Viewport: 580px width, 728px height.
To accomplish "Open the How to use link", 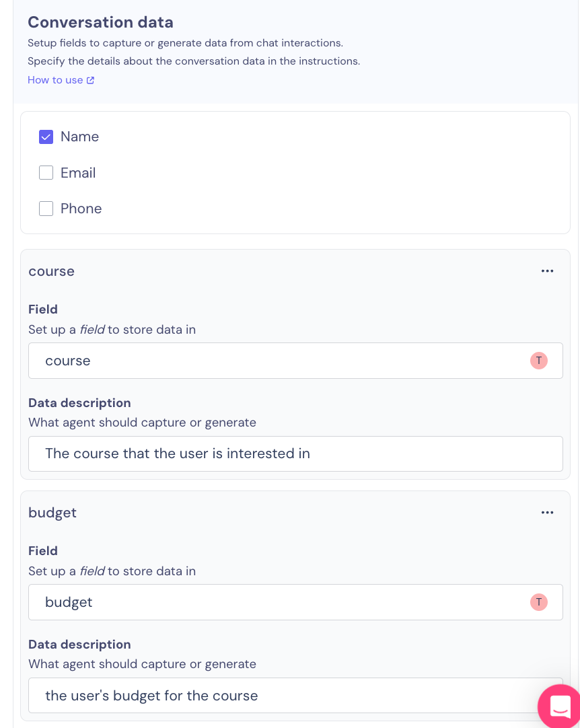I will (x=61, y=80).
